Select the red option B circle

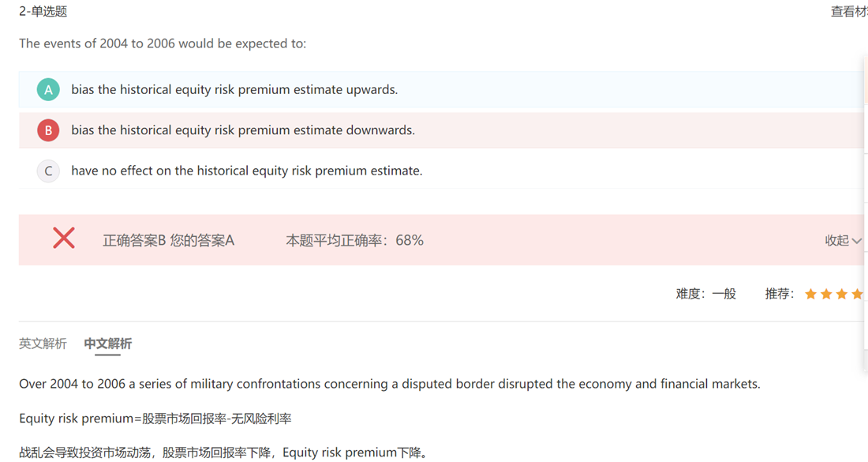tap(48, 130)
